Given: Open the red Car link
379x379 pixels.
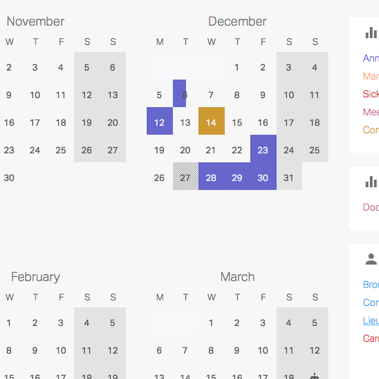Looking at the screenshot, I should click(x=371, y=338).
